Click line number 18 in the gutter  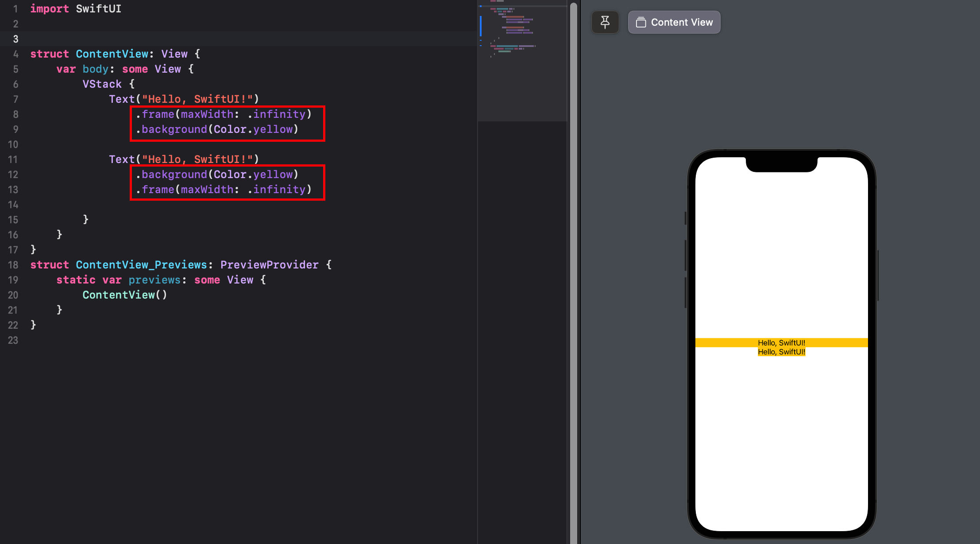13,265
